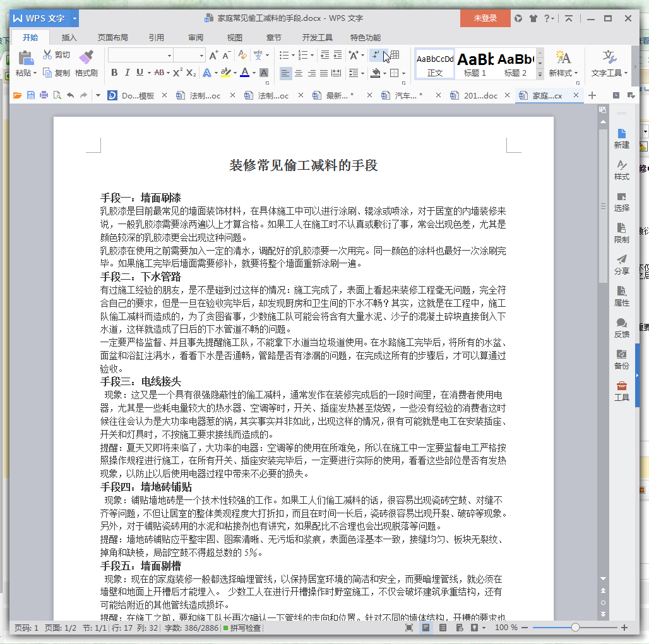
Task: Toggle 拼写检查 spell check in status bar
Action: point(242,628)
